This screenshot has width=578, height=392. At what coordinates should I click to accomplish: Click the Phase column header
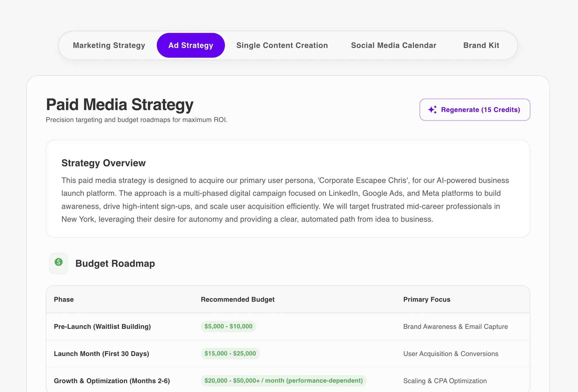pos(64,299)
